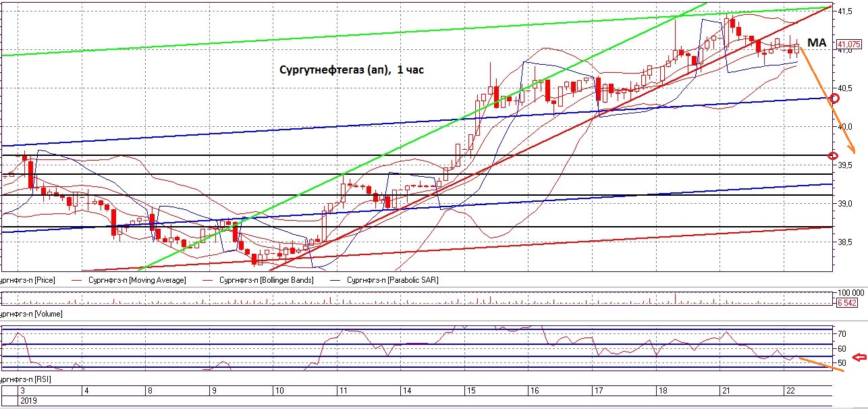
Task: Click the current price tag 41,075
Action: (848, 44)
